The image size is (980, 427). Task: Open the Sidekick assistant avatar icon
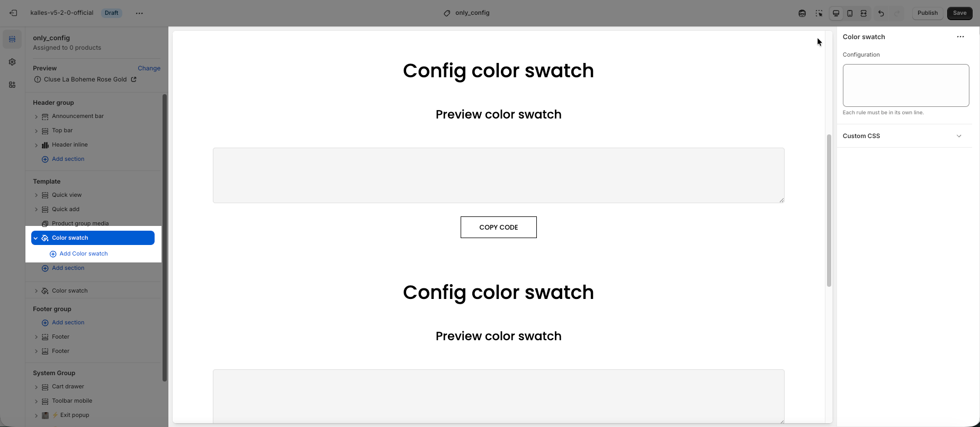802,13
